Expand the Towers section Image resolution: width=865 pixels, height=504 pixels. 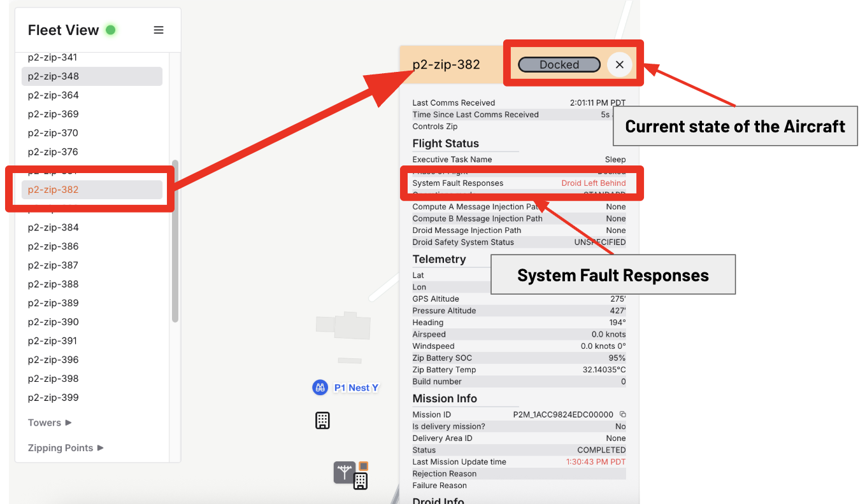(x=50, y=423)
